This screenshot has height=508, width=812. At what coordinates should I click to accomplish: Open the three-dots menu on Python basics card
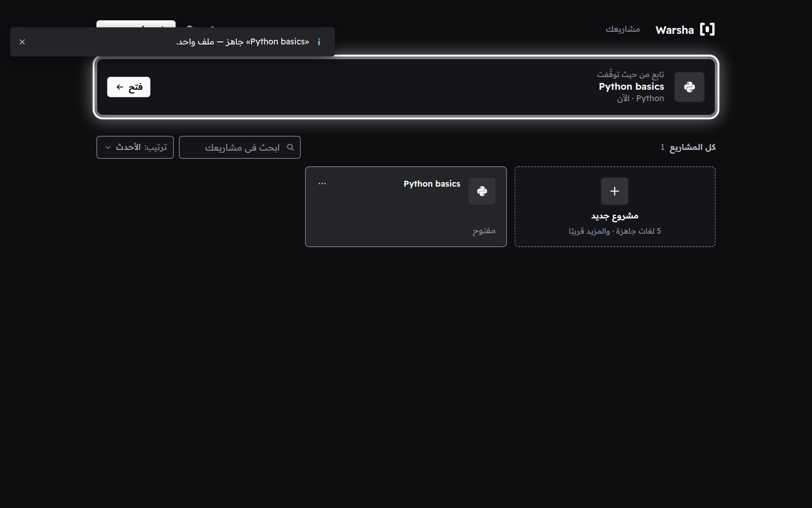(322, 183)
